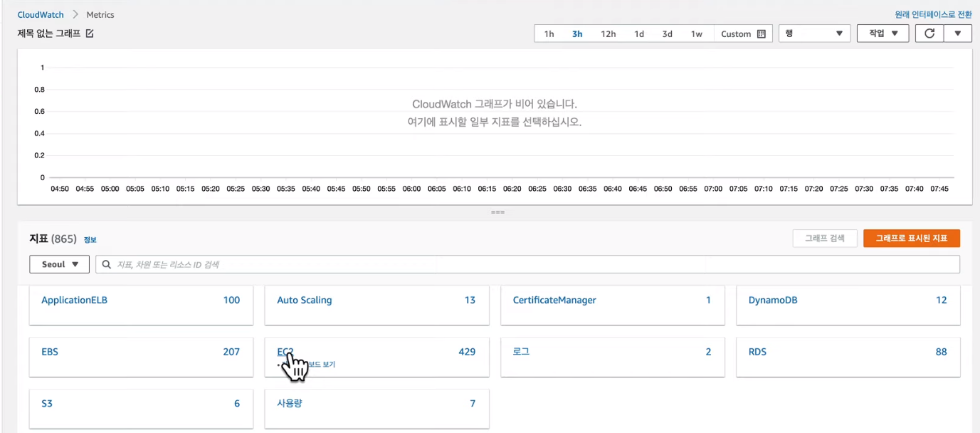Image resolution: width=980 pixels, height=433 pixels.
Task: Focus the metrics search field
Action: [527, 264]
